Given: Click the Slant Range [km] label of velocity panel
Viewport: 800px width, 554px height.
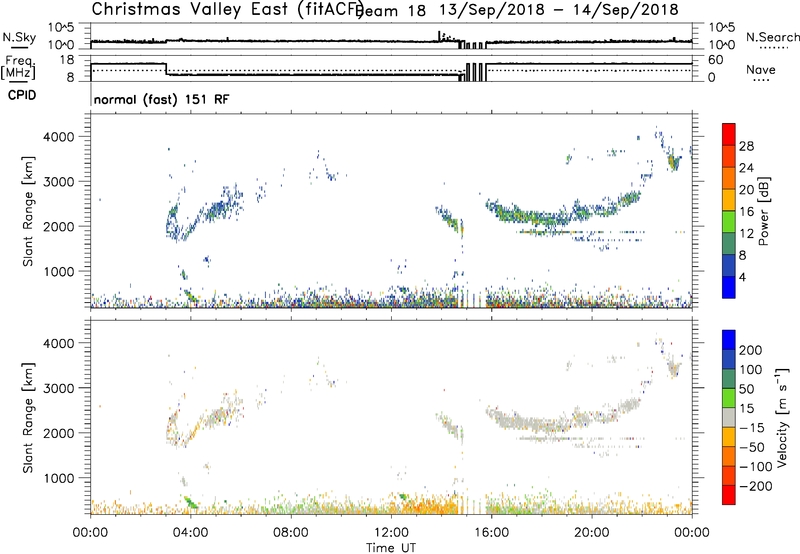Looking at the screenshot, I should pyautogui.click(x=28, y=417).
